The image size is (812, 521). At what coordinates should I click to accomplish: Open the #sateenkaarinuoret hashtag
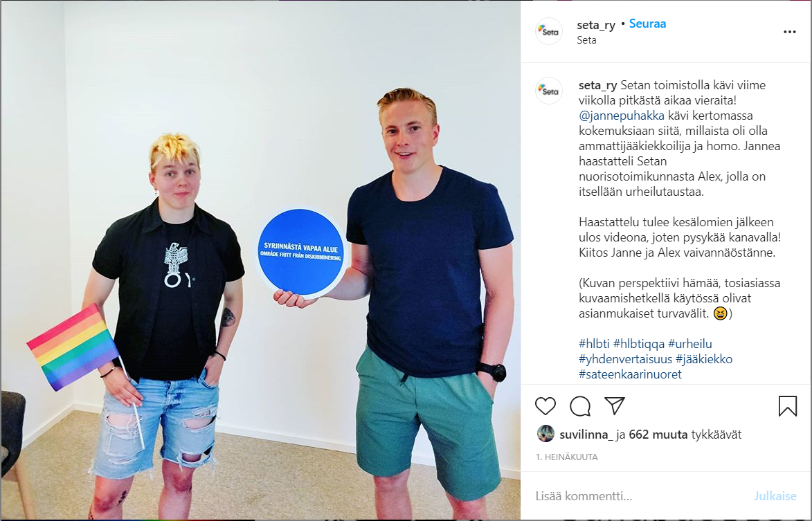[630, 374]
